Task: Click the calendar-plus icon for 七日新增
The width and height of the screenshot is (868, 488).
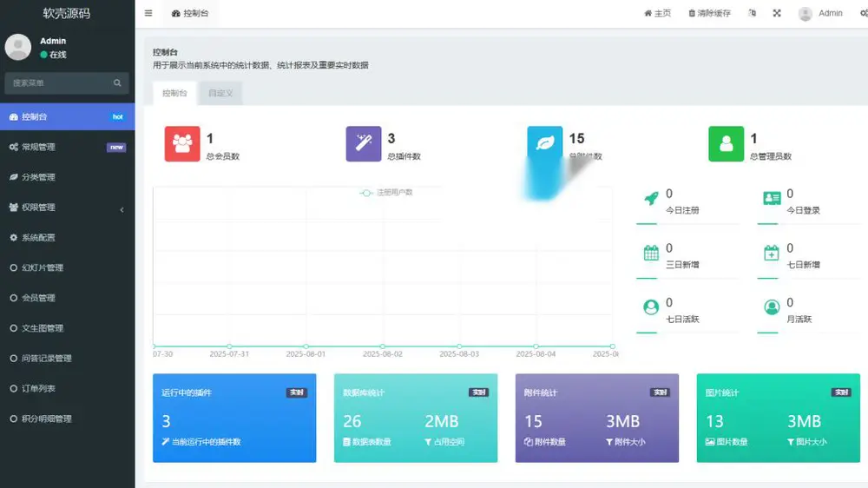Action: coord(771,254)
